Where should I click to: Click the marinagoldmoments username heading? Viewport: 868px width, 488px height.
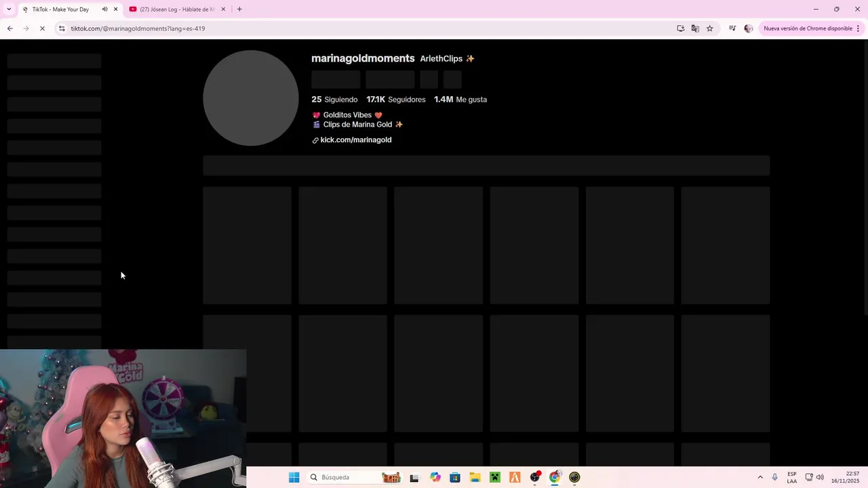pyautogui.click(x=363, y=58)
